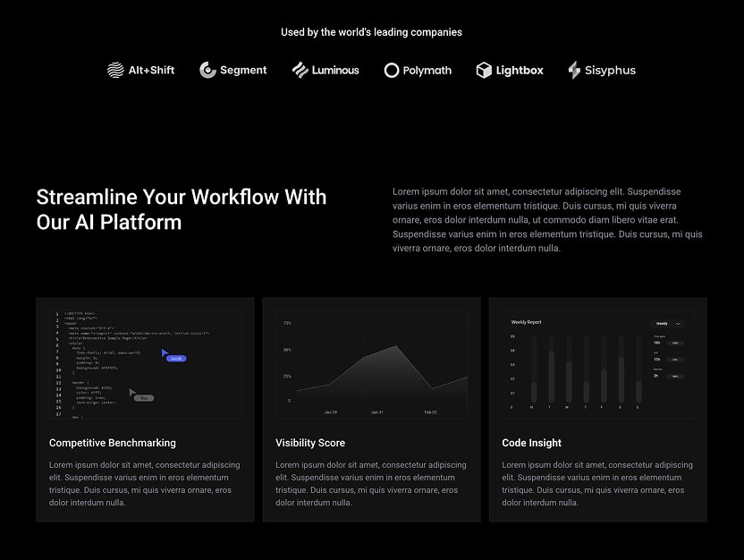Click the pill badge next to 2h stat
744x560 pixels.
[674, 375]
